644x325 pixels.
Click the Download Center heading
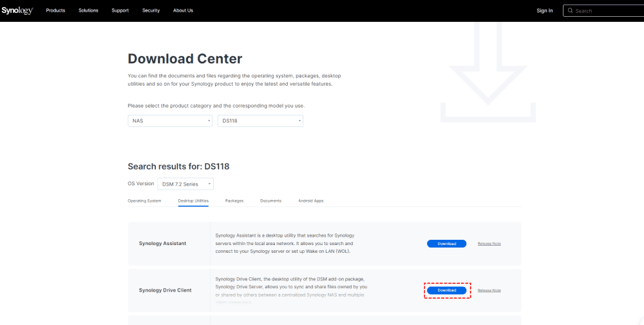pos(185,59)
